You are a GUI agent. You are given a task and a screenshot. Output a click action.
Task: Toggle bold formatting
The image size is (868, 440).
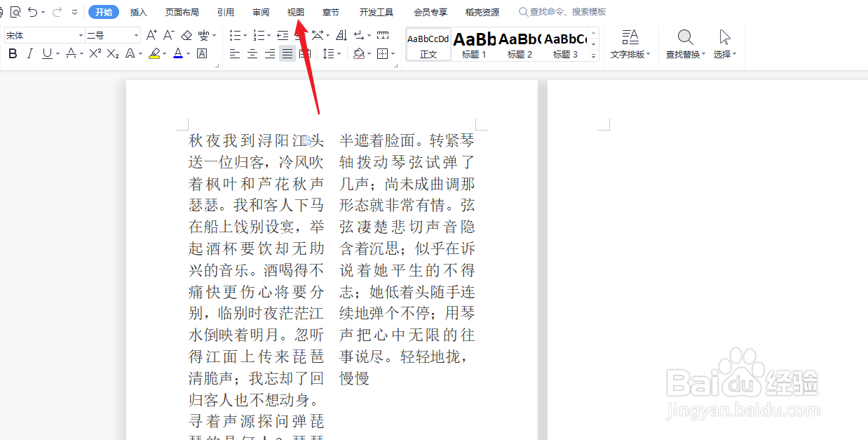(x=13, y=54)
